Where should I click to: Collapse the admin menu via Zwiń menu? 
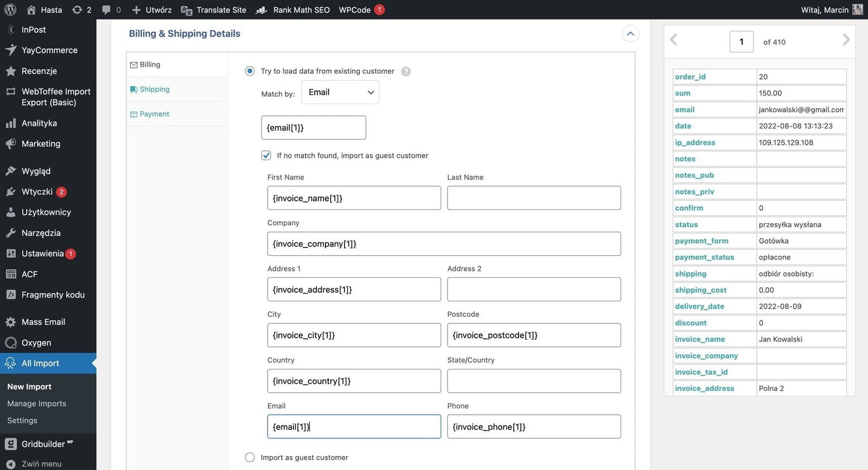(41, 463)
